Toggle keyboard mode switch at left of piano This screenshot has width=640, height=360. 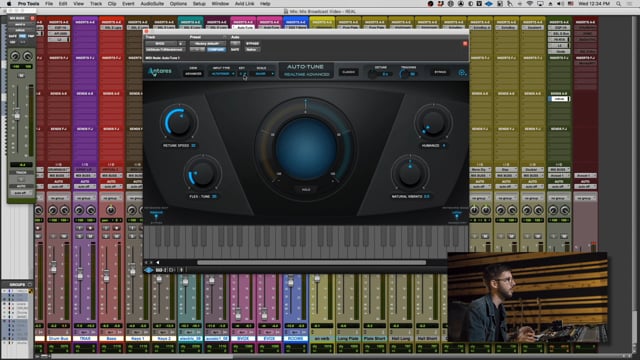pyautogui.click(x=156, y=215)
